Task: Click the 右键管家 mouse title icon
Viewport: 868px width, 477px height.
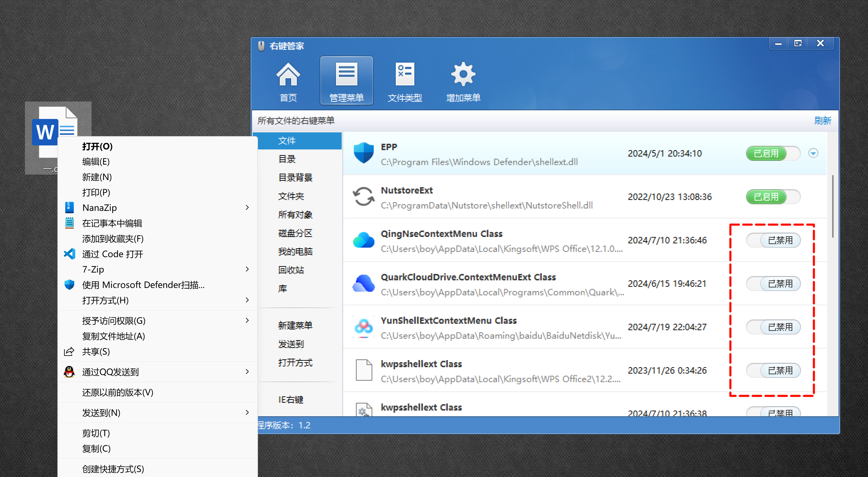Action: [261, 46]
